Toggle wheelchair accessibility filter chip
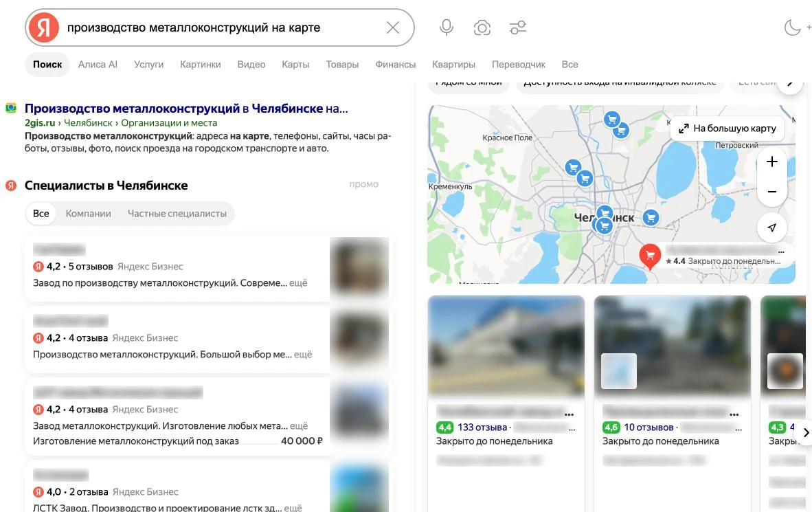Viewport: 812px width, 512px height. (x=620, y=85)
